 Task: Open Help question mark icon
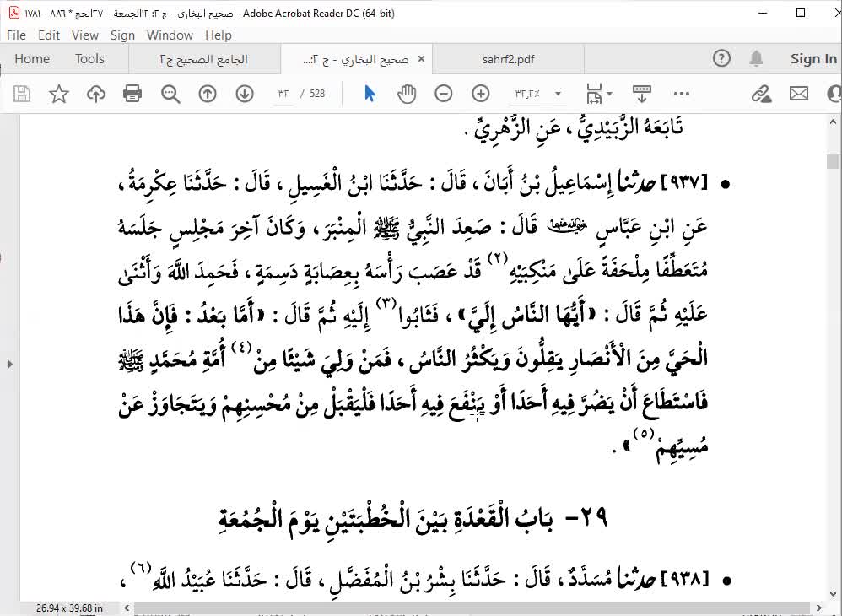[721, 58]
